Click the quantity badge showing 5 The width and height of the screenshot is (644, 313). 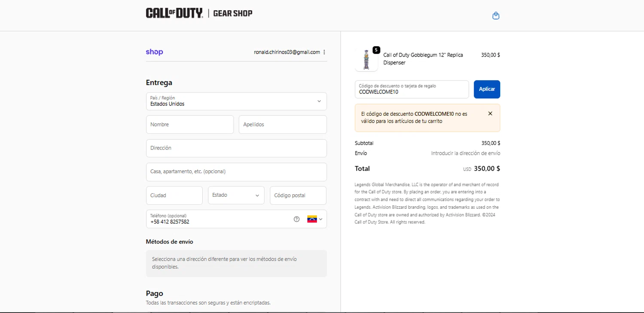[376, 50]
